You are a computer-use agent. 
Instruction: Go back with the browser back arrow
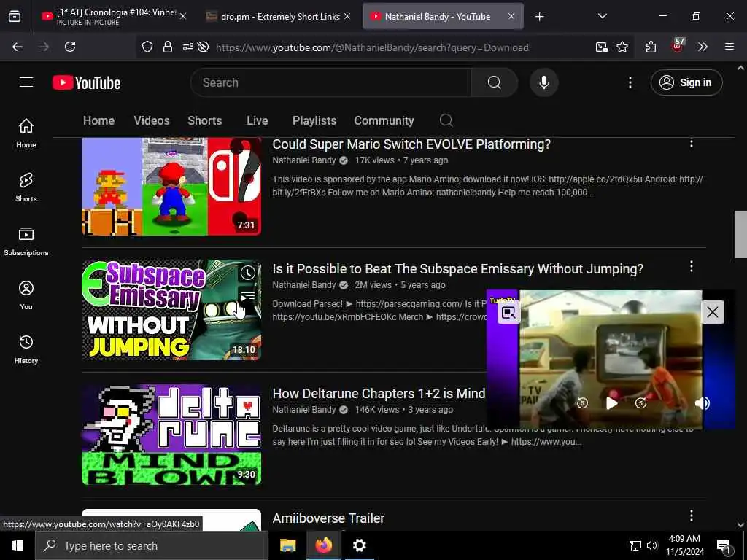(18, 47)
